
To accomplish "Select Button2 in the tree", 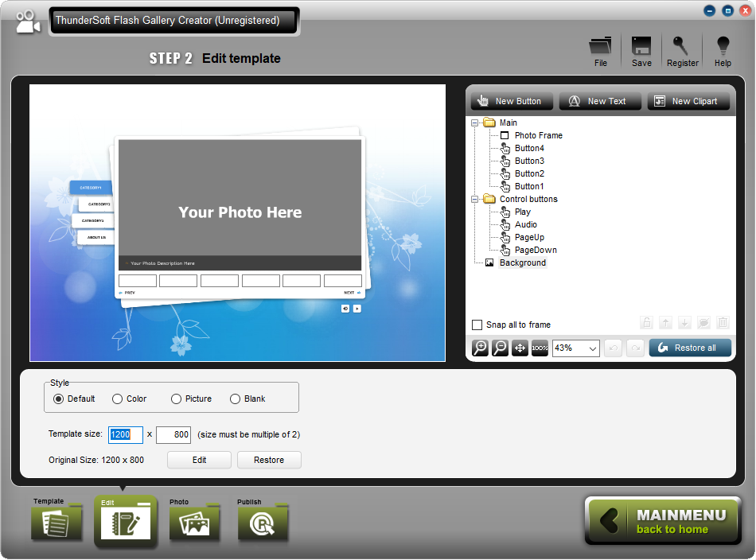I will point(529,173).
